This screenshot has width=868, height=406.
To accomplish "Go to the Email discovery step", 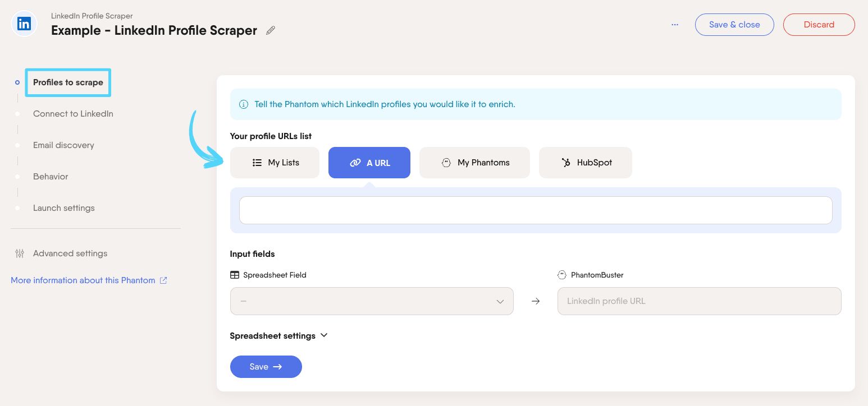I will pyautogui.click(x=63, y=145).
